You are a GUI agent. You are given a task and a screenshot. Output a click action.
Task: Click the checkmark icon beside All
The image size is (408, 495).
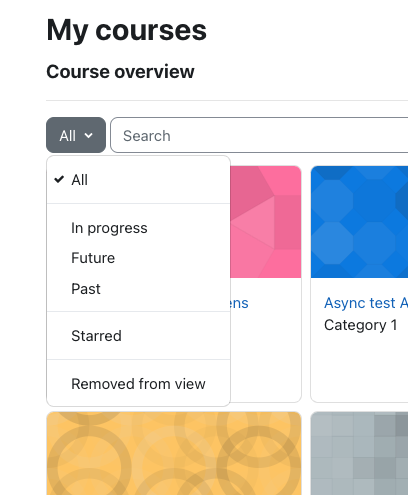point(59,180)
